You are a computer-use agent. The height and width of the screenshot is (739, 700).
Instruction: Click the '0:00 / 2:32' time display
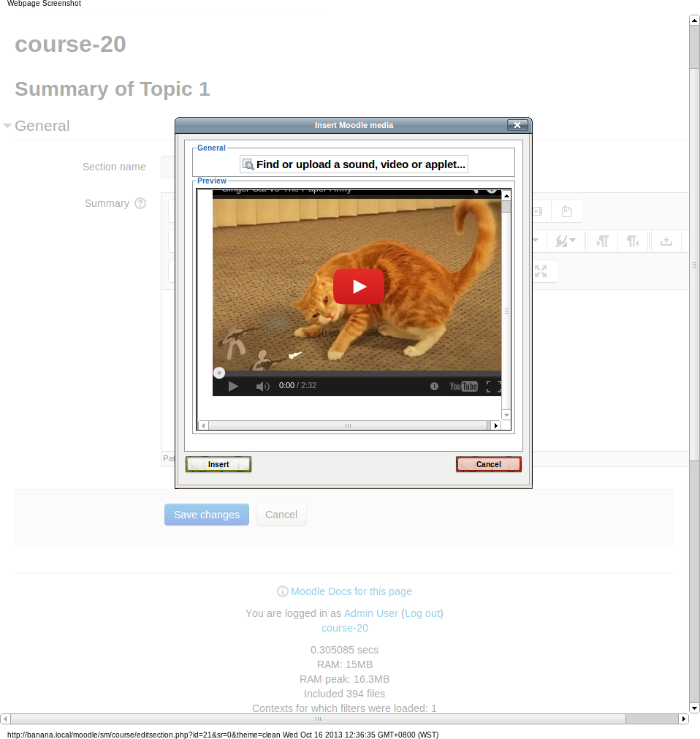coord(297,385)
